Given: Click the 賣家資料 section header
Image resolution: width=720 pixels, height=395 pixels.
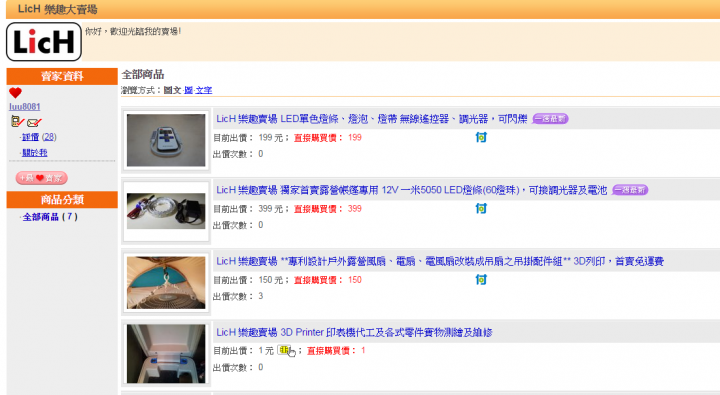Looking at the screenshot, I should pyautogui.click(x=62, y=76).
